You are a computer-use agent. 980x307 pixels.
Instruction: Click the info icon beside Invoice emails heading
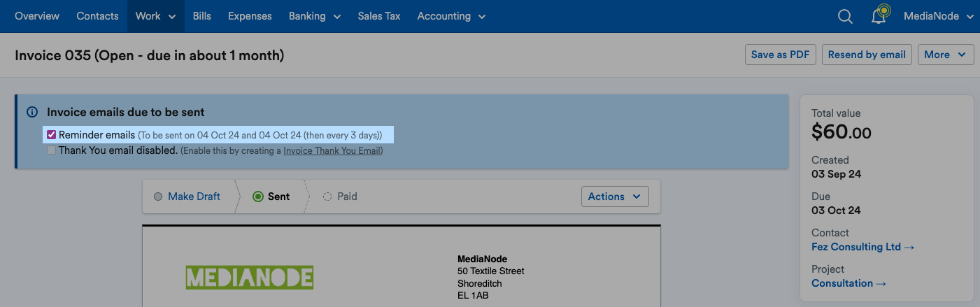point(32,112)
